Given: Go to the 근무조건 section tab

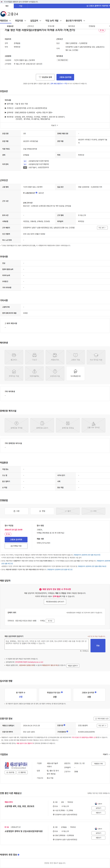Looking at the screenshot, I should pyautogui.click(x=31, y=26).
